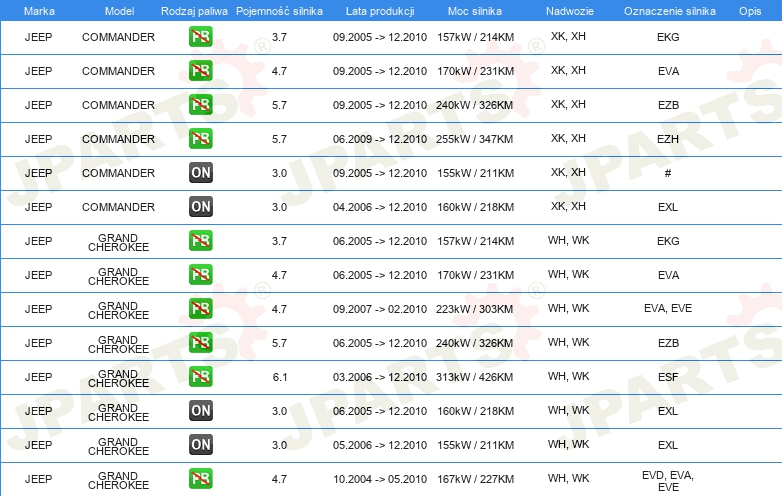
Task: Click petrol icon in Grand Cherokee 170kW row
Action: point(200,274)
